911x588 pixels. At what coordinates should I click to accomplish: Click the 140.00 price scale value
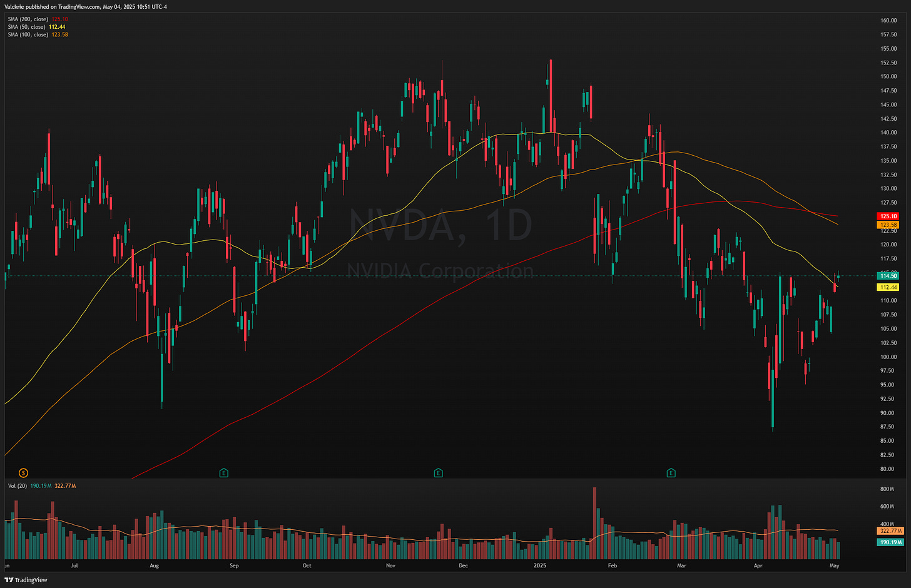[x=888, y=133]
